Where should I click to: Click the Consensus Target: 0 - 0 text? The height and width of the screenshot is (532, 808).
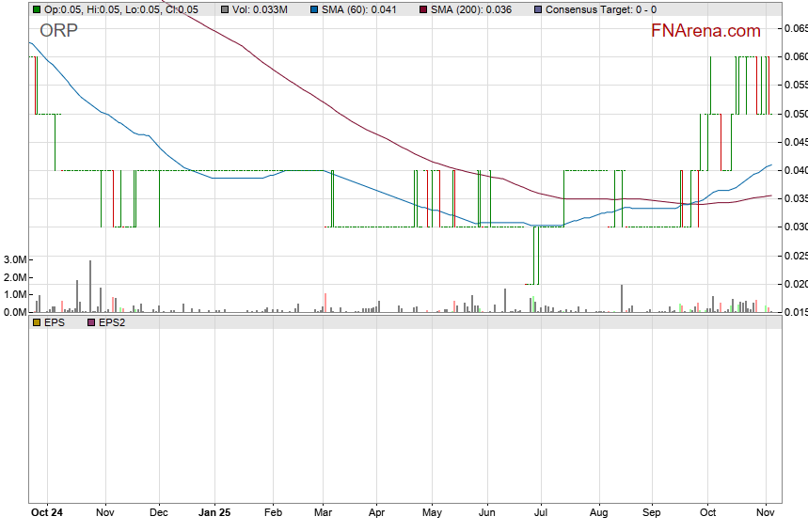coord(601,9)
